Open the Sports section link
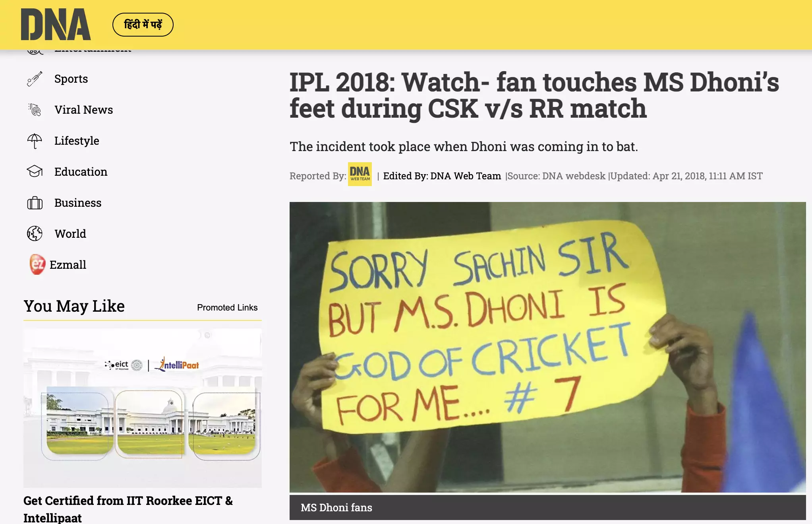Screen dimensions: 812x524 tap(71, 79)
